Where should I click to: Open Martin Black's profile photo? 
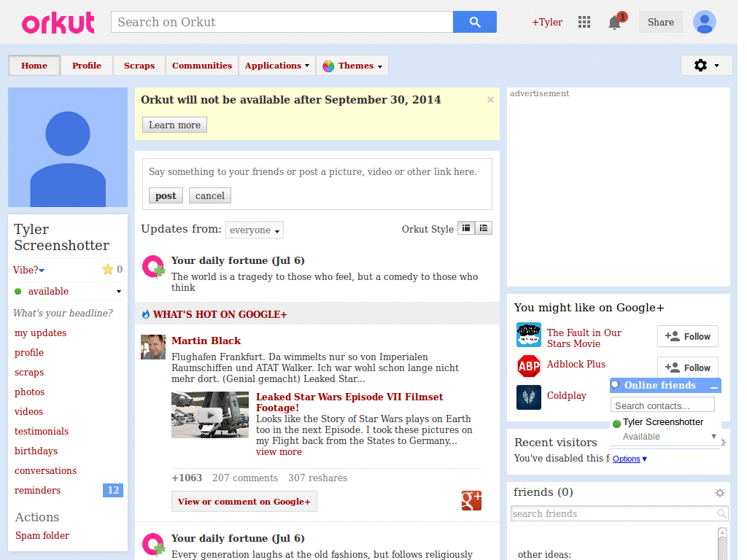pyautogui.click(x=153, y=347)
